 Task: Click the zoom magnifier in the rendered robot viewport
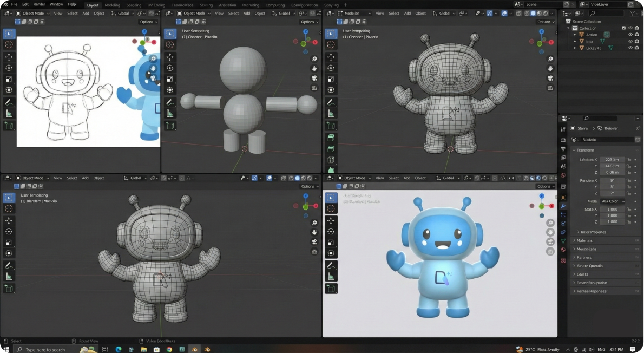click(x=550, y=223)
